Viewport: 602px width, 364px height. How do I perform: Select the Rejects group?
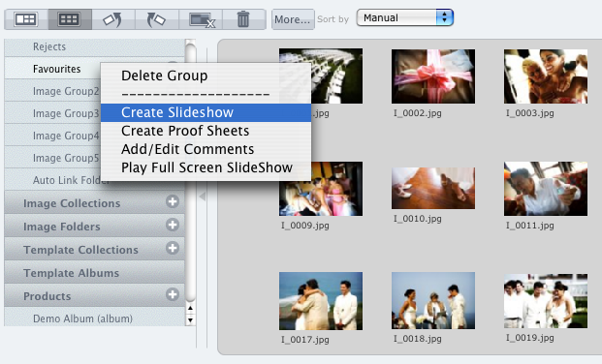point(94,46)
